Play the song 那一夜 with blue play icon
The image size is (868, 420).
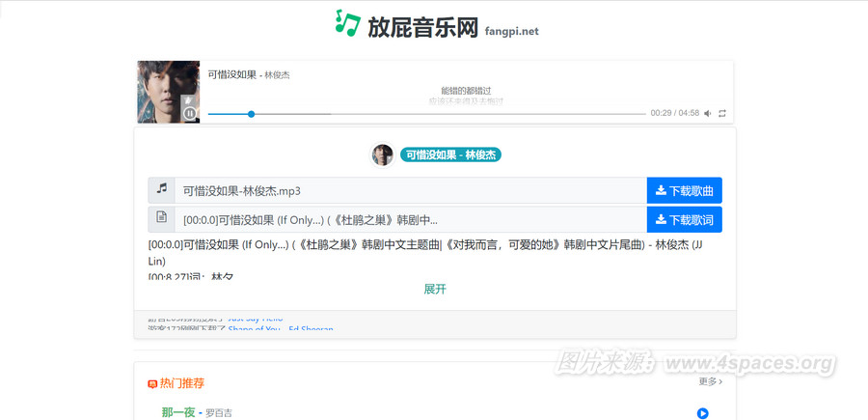coord(702,413)
